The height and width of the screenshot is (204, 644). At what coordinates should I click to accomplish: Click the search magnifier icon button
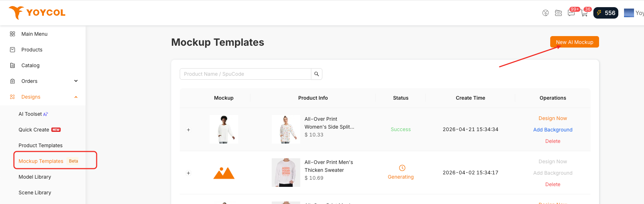click(x=317, y=74)
